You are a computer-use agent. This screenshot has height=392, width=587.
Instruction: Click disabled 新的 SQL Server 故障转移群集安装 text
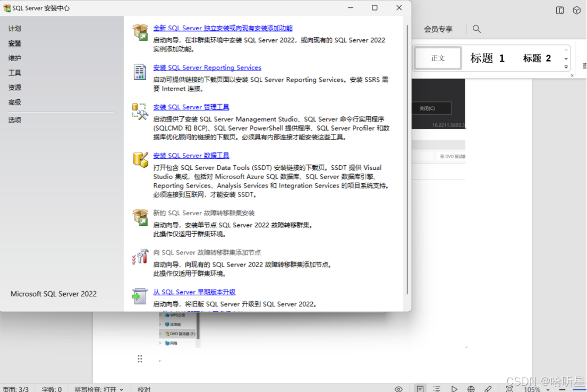pyautogui.click(x=203, y=213)
